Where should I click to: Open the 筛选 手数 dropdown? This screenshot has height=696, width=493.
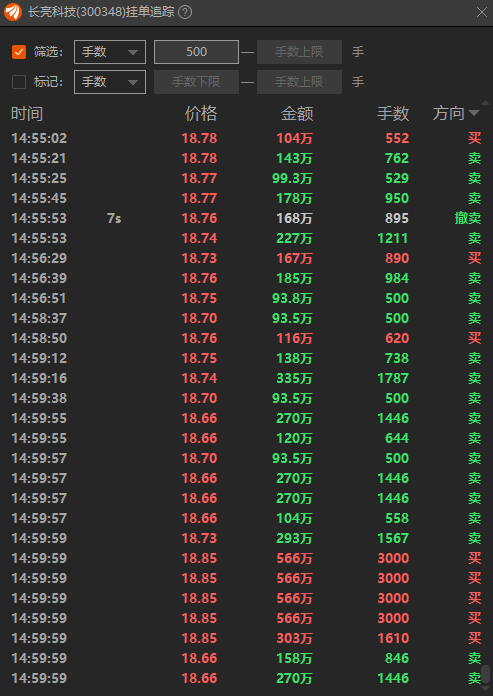pyautogui.click(x=110, y=52)
